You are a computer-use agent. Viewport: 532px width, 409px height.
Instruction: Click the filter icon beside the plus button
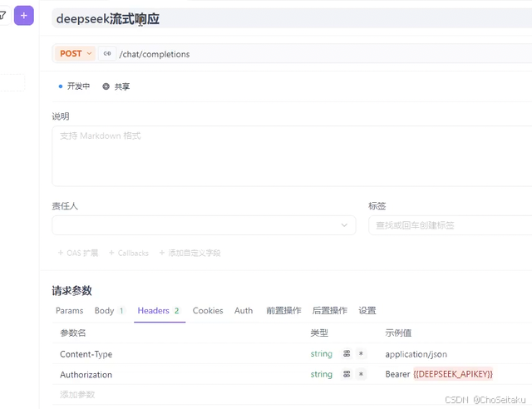[2, 15]
